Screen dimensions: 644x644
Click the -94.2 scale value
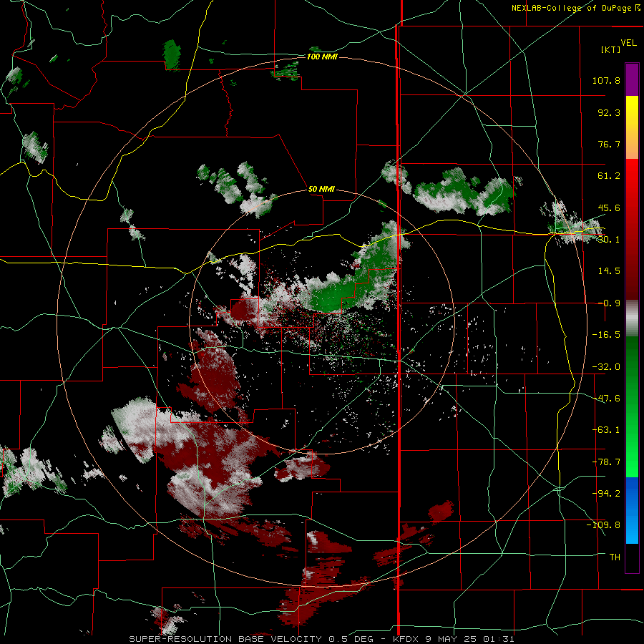(x=606, y=494)
